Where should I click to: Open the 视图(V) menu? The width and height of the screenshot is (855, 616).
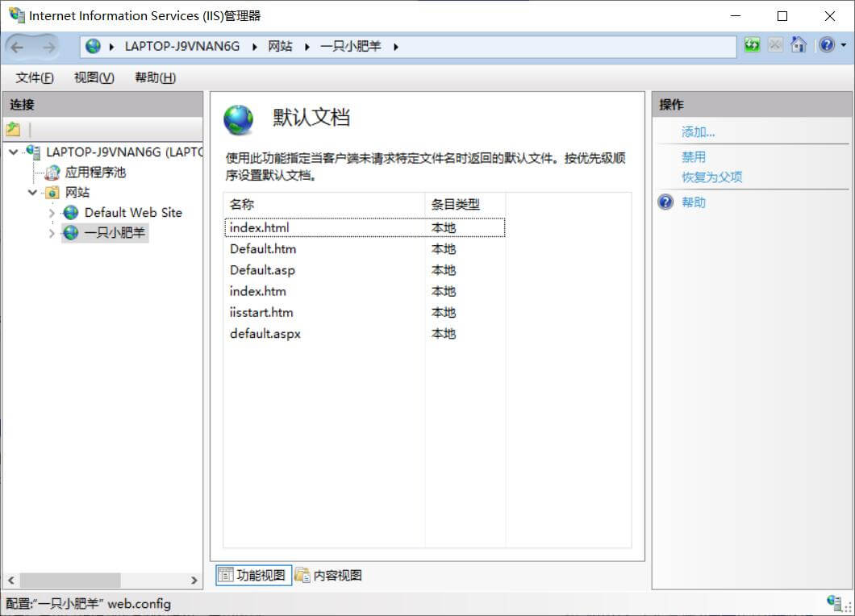94,77
